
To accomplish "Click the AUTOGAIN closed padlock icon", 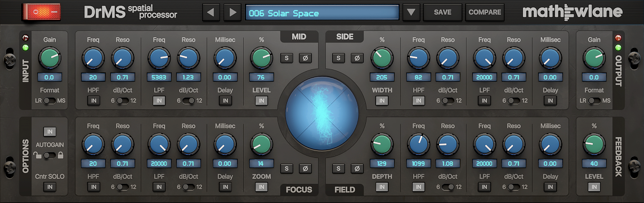I will click(x=61, y=155).
